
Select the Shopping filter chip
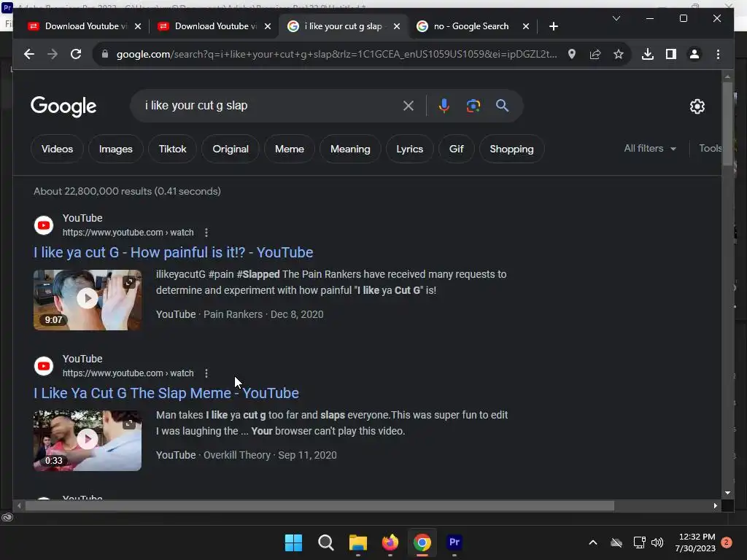coord(511,149)
